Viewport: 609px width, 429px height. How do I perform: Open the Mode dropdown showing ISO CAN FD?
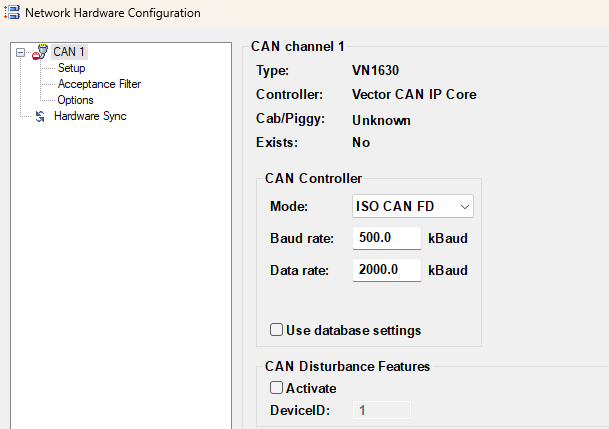coord(412,206)
